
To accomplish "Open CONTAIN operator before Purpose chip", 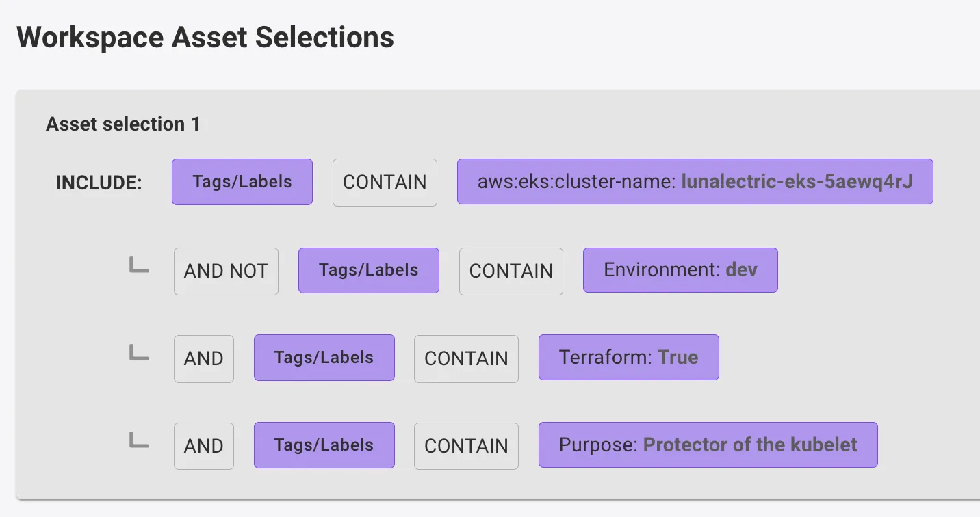I will [466, 446].
